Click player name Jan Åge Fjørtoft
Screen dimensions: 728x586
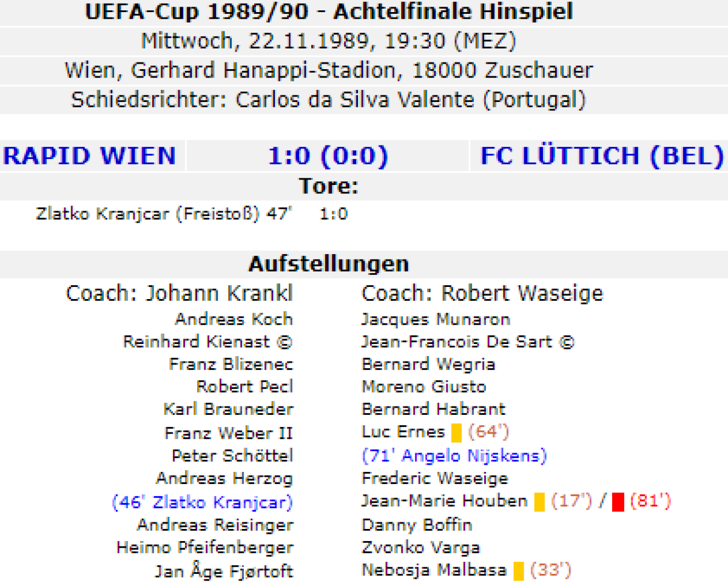224,571
